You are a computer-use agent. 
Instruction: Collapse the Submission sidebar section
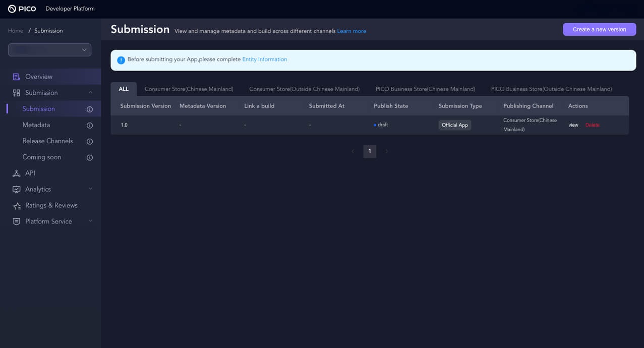click(90, 92)
